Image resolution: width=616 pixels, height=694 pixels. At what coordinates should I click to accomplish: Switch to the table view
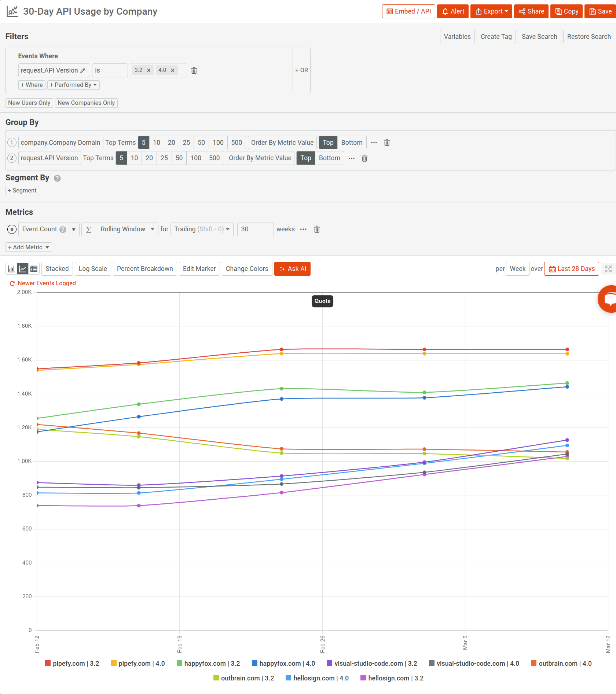[34, 269]
